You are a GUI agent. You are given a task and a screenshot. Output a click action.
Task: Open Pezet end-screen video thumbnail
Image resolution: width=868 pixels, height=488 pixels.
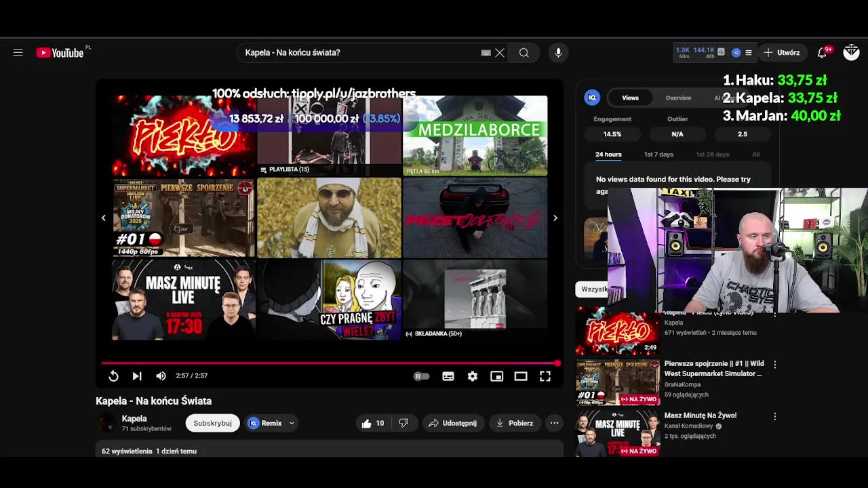coord(475,218)
